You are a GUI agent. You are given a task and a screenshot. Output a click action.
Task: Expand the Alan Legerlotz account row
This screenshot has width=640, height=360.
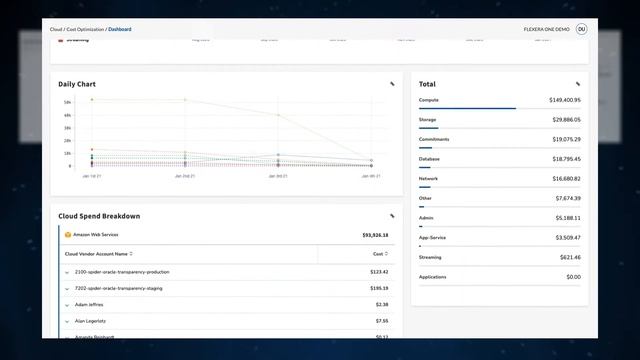pos(67,321)
